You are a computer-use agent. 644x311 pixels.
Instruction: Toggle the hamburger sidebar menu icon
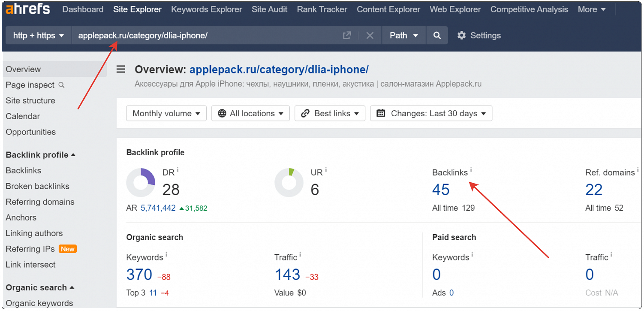[x=121, y=69]
